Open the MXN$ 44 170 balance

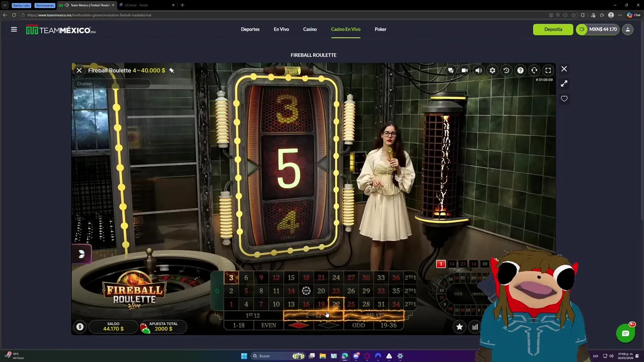[x=598, y=29]
